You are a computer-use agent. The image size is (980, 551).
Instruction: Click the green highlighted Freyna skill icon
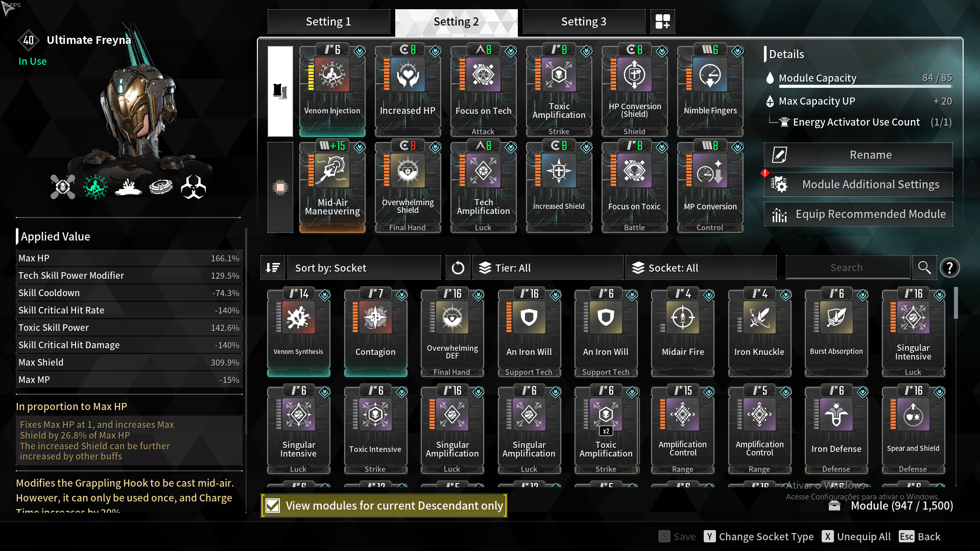tap(95, 187)
